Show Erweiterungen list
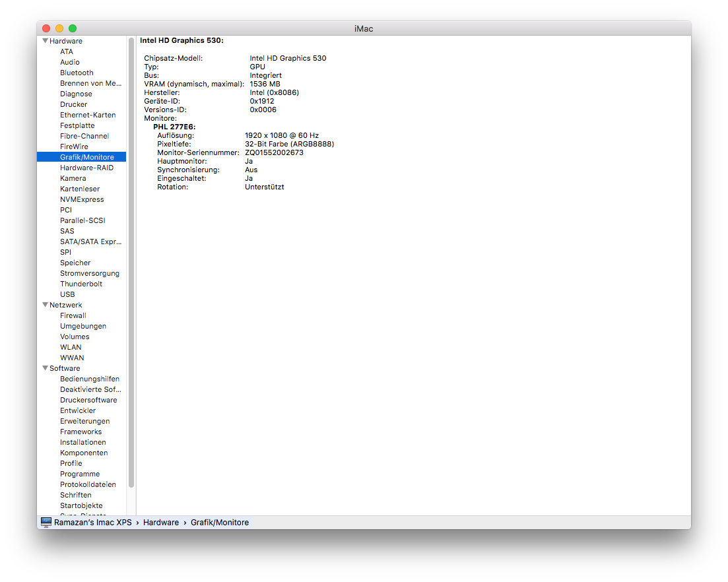 [84, 422]
